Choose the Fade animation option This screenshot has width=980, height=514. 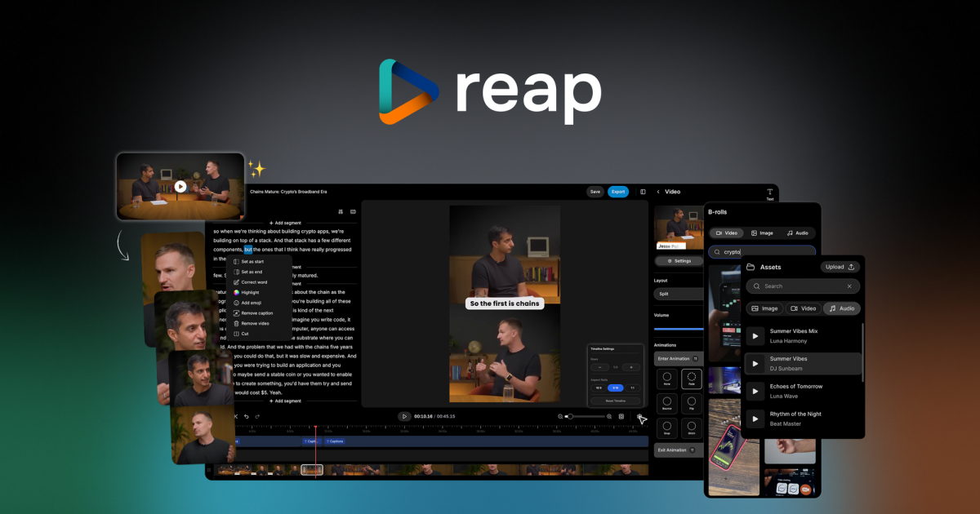(x=691, y=379)
